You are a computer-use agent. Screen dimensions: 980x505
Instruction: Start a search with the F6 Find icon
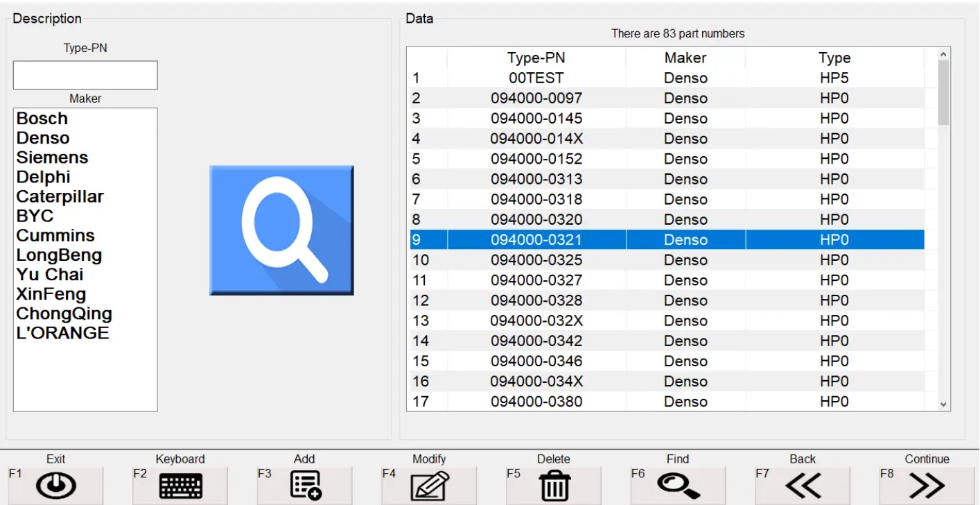[678, 485]
